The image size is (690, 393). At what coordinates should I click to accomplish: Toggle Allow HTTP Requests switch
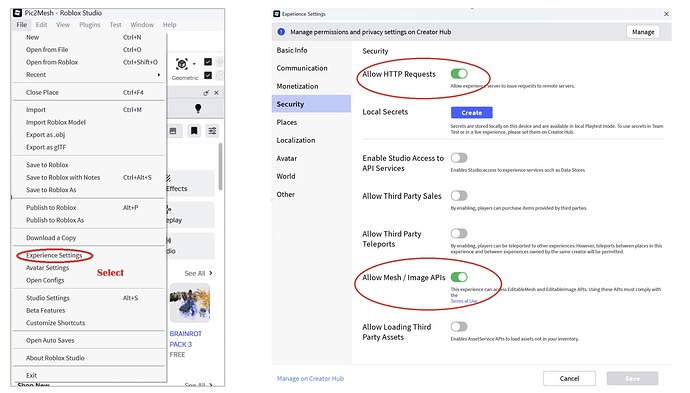[x=459, y=74]
